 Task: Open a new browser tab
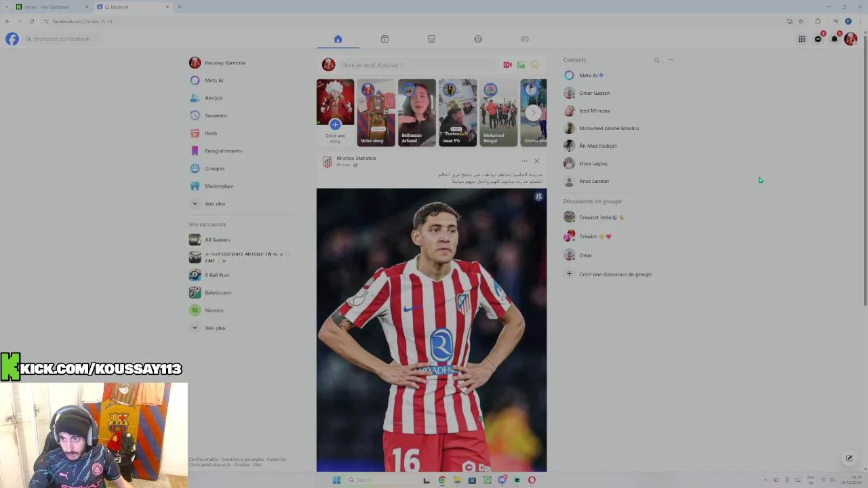pos(179,7)
